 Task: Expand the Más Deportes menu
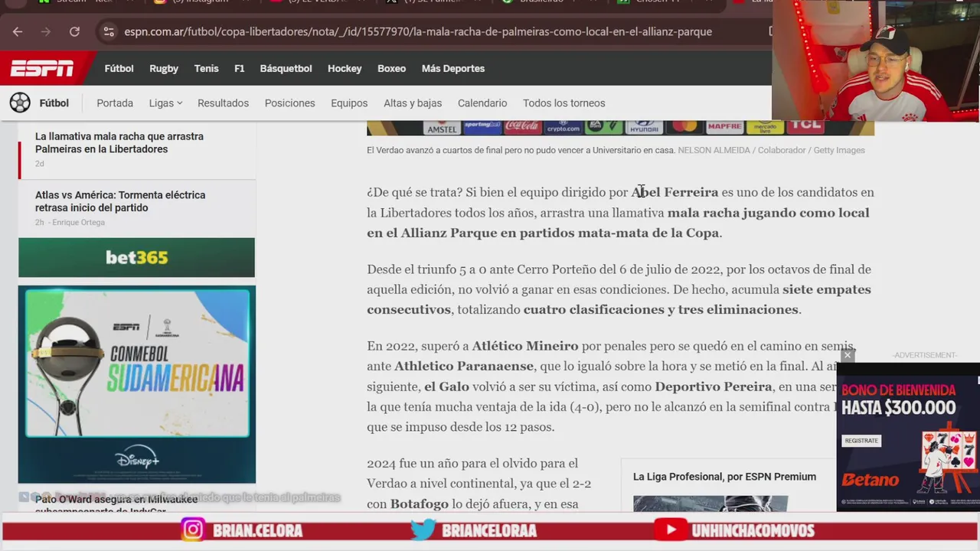click(x=453, y=68)
